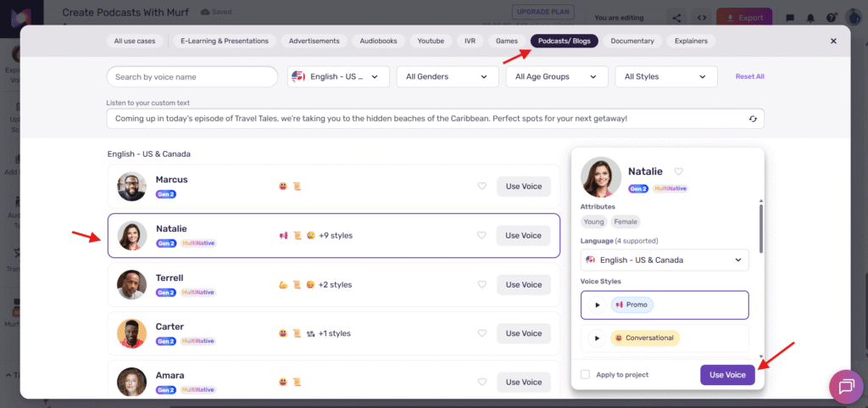The width and height of the screenshot is (868, 408).
Task: Click the Reset All link
Action: coord(749,76)
